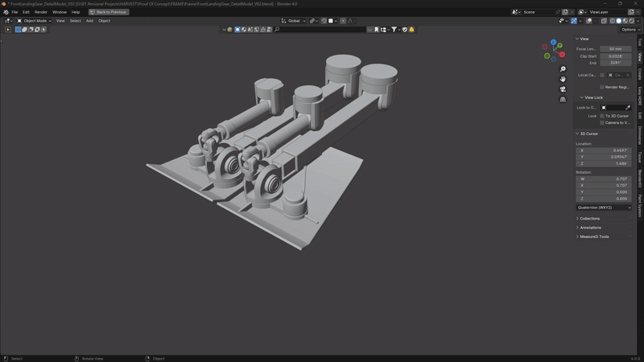Open the editor type dropdown

click(8, 21)
